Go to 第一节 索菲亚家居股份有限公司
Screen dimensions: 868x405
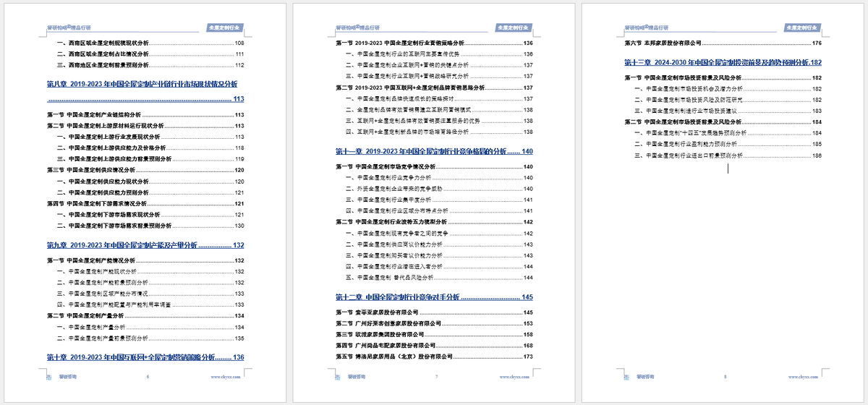tap(435, 312)
